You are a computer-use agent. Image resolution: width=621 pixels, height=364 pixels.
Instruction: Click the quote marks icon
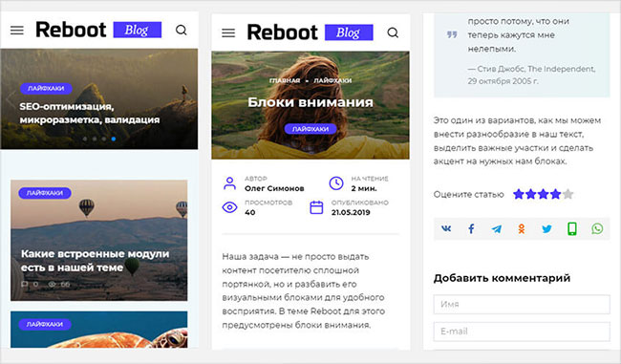click(452, 34)
